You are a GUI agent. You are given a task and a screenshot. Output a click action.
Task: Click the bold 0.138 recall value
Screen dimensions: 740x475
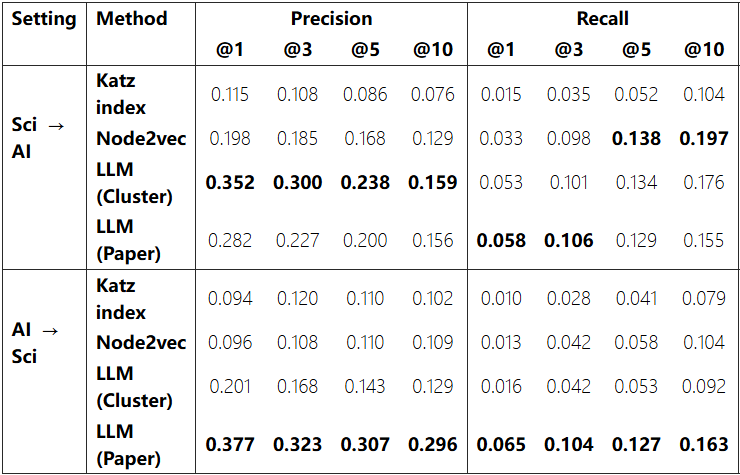point(636,138)
